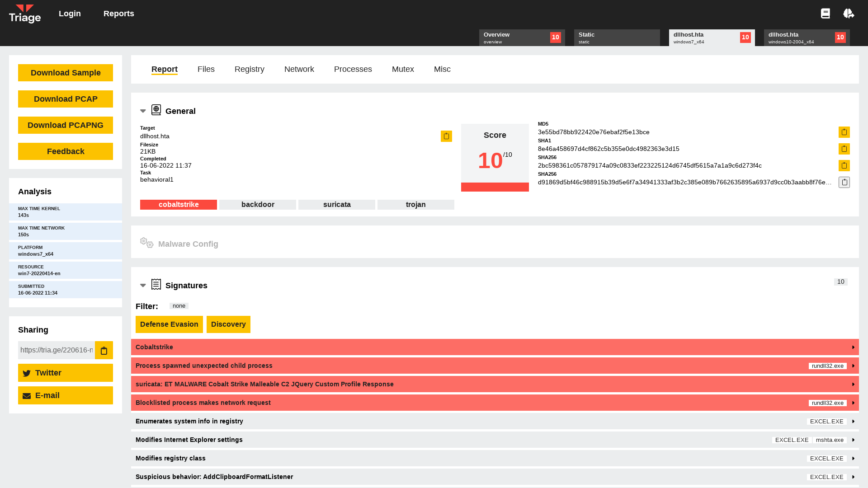Expand Modifies registry class row
This screenshot has width=868, height=488.
495,458
